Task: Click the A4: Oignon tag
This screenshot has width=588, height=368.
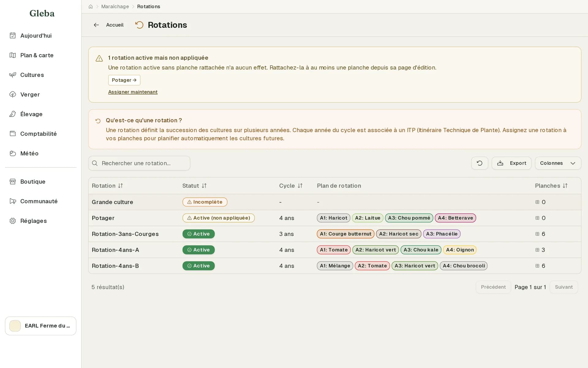Action: click(x=460, y=250)
